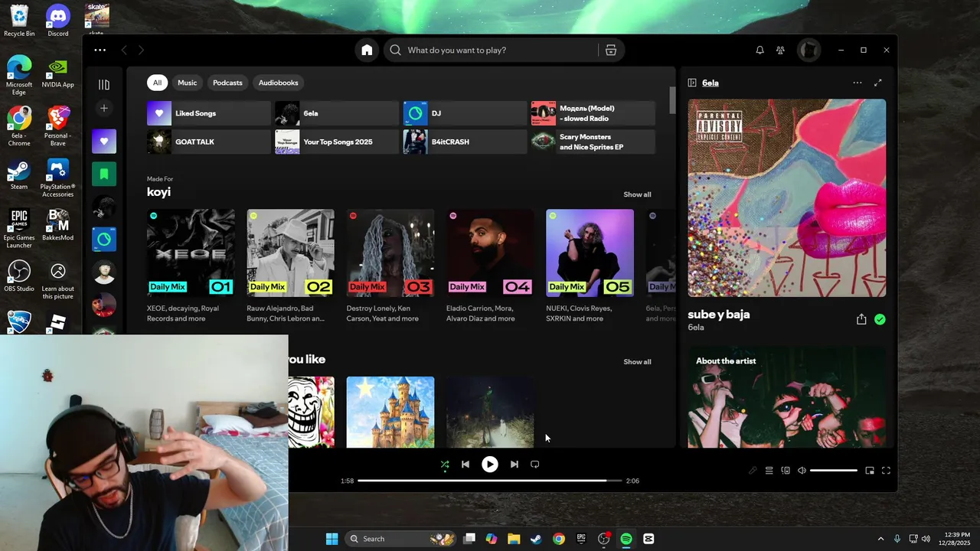This screenshot has width=980, height=551.
Task: Enter full screen from player bar
Action: (887, 471)
